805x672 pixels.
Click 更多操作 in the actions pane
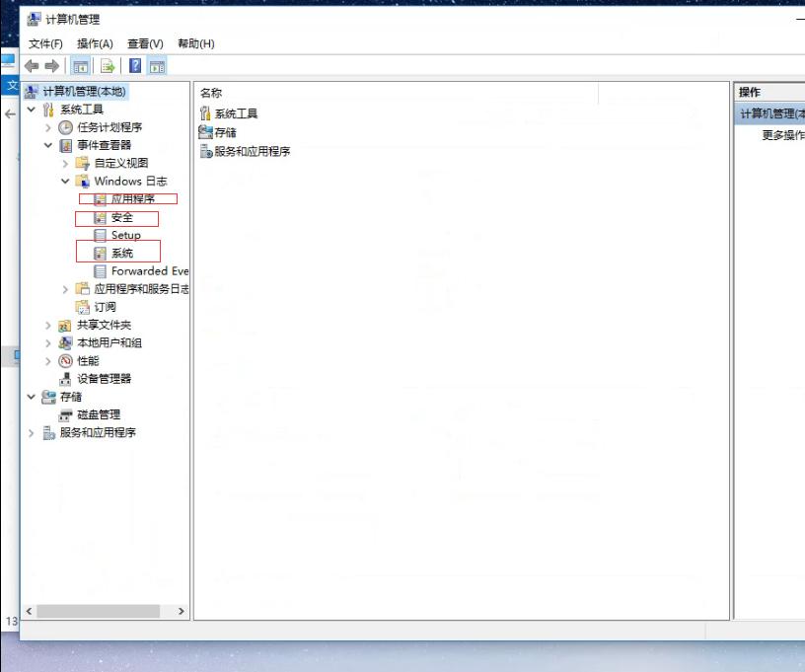[783, 135]
